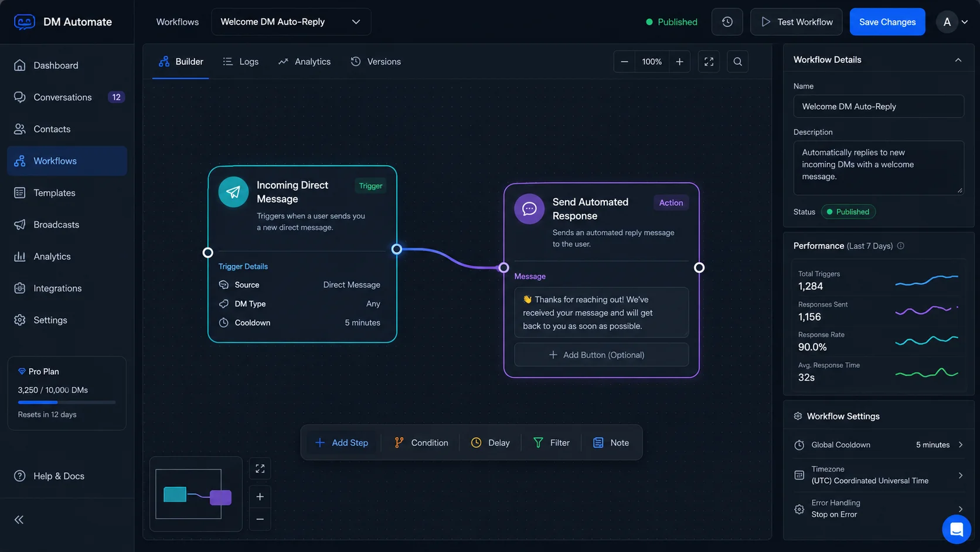Image resolution: width=980 pixels, height=552 pixels.
Task: Zoom out using minimap minus button
Action: click(x=260, y=519)
